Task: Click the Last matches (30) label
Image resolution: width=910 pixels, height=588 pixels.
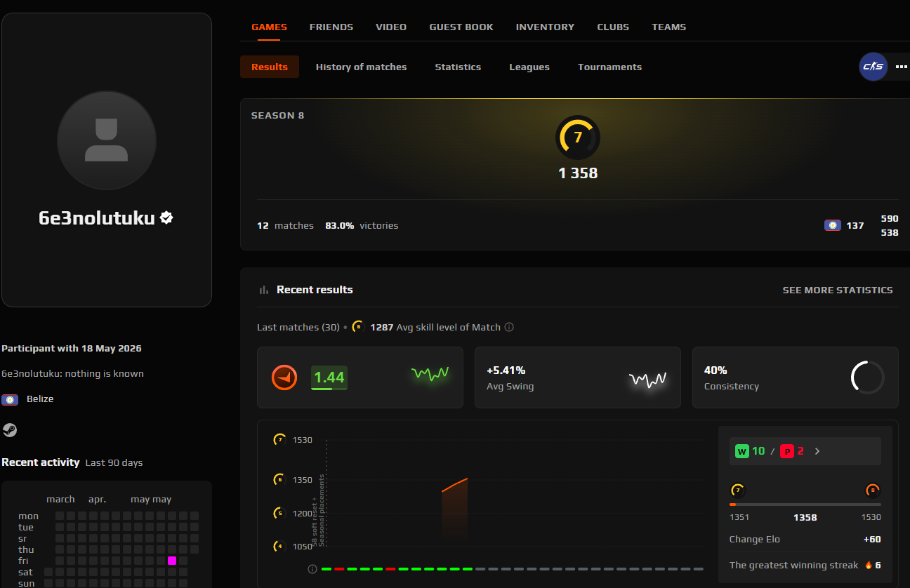Action: (x=298, y=327)
